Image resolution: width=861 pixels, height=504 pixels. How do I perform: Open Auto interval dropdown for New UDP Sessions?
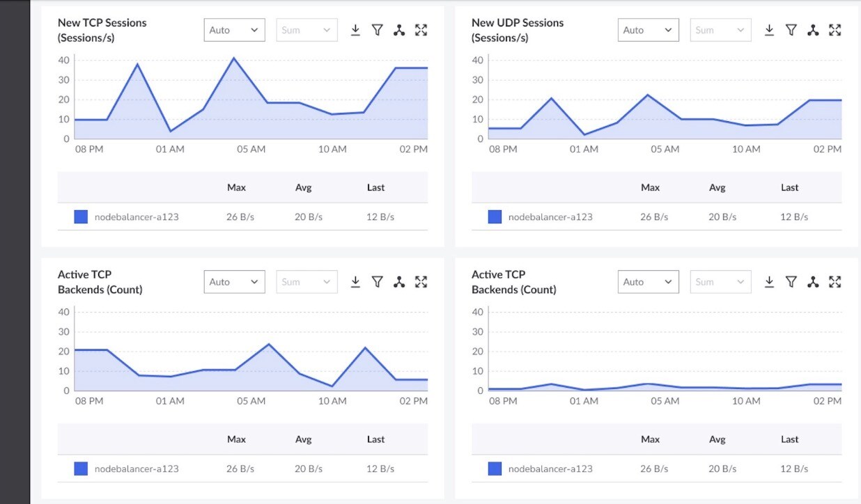(648, 30)
